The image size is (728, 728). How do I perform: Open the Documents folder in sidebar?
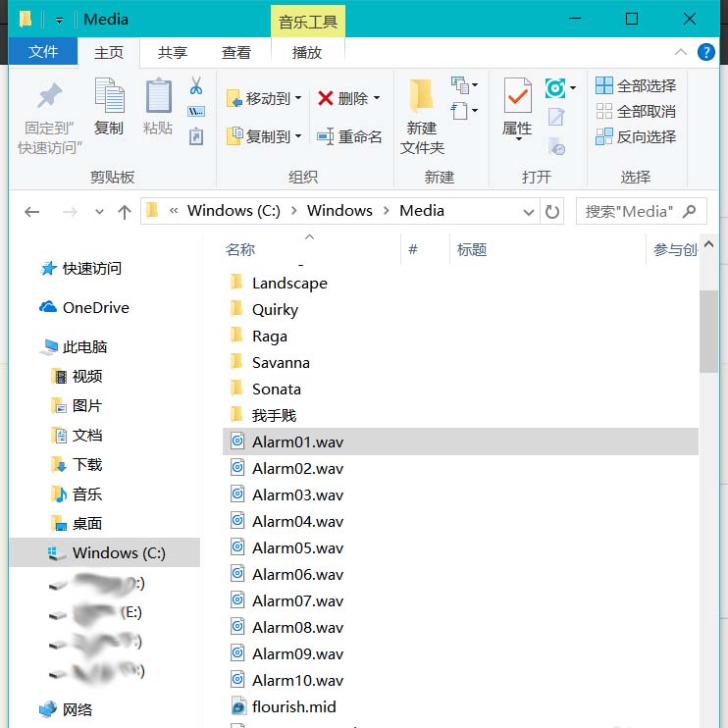click(77, 435)
